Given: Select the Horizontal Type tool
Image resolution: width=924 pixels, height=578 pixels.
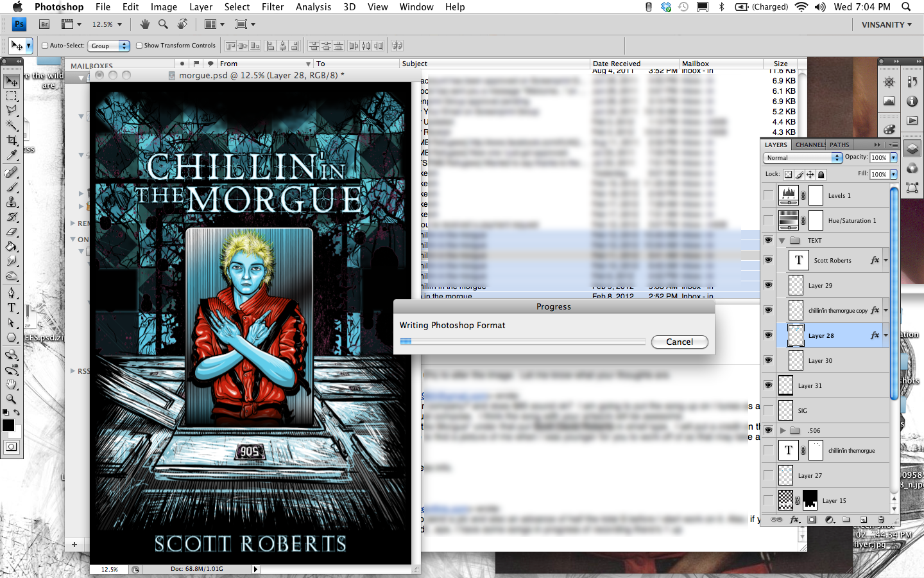Looking at the screenshot, I should [x=12, y=308].
